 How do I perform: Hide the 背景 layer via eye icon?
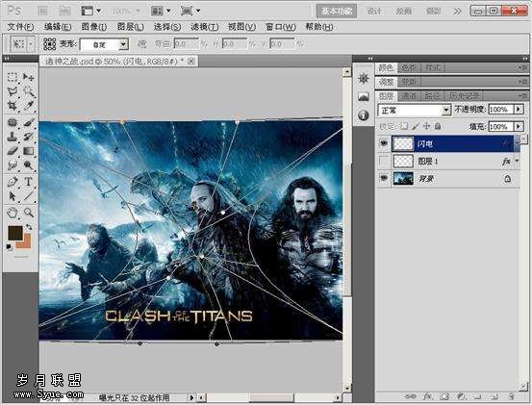(384, 178)
